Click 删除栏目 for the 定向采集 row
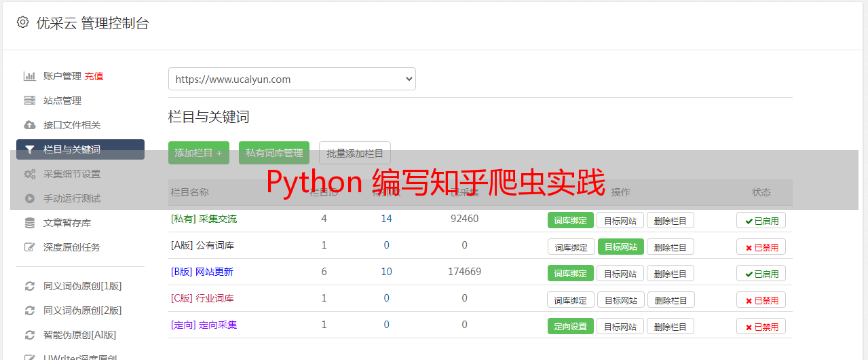The width and height of the screenshot is (868, 360). 670,326
